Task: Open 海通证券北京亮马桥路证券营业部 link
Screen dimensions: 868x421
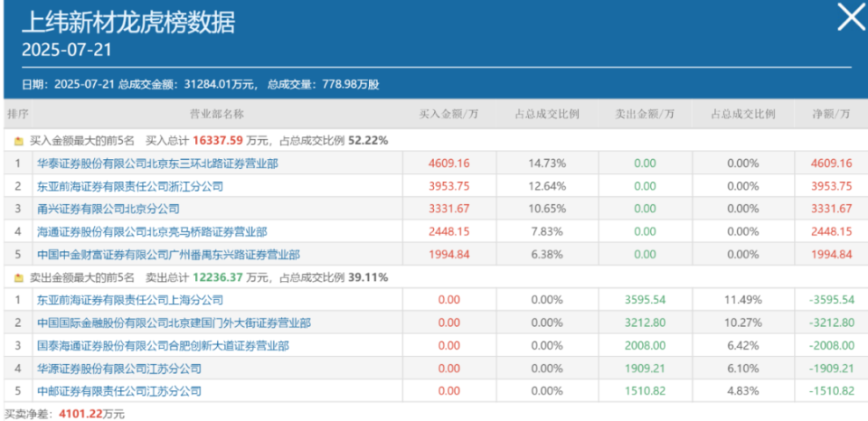Action: (x=152, y=232)
